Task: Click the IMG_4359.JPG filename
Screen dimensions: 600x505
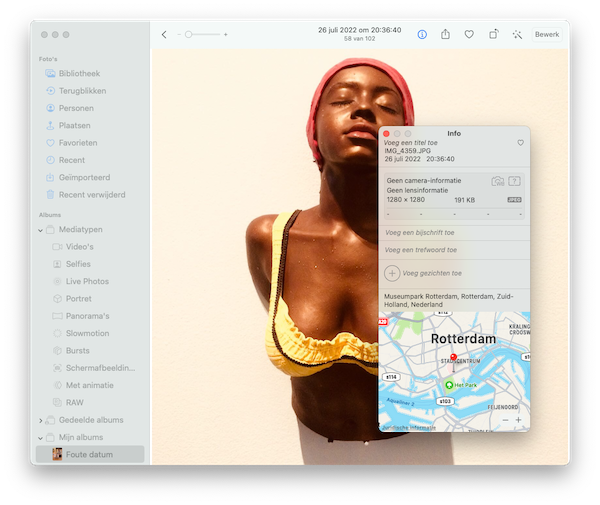Action: [x=408, y=151]
